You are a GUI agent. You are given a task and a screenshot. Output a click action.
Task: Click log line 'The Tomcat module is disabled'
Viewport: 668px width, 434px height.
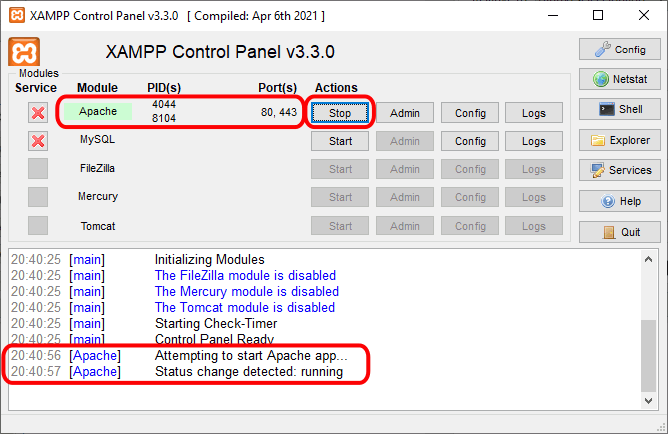click(245, 308)
